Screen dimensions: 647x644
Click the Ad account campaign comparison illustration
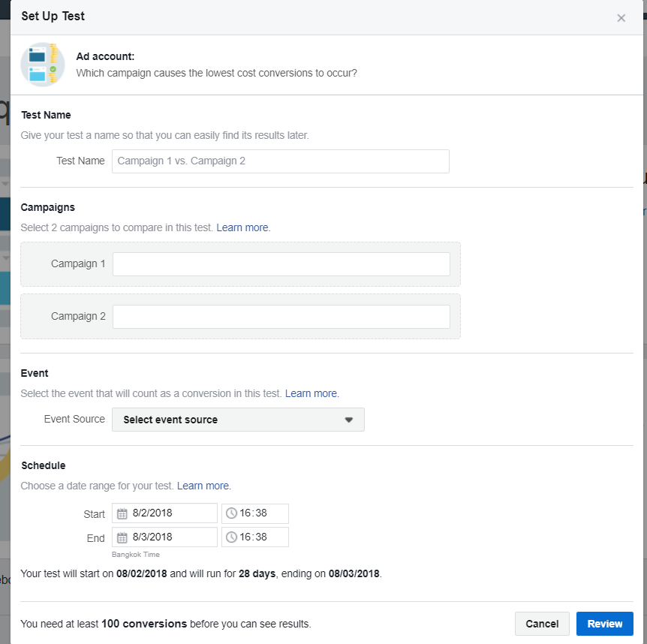tap(43, 65)
